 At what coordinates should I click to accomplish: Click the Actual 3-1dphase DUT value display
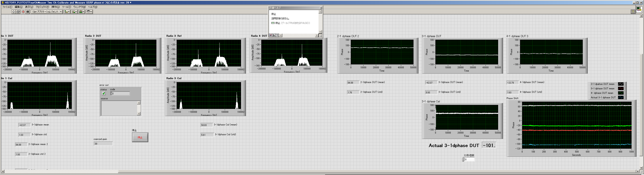pos(489,145)
